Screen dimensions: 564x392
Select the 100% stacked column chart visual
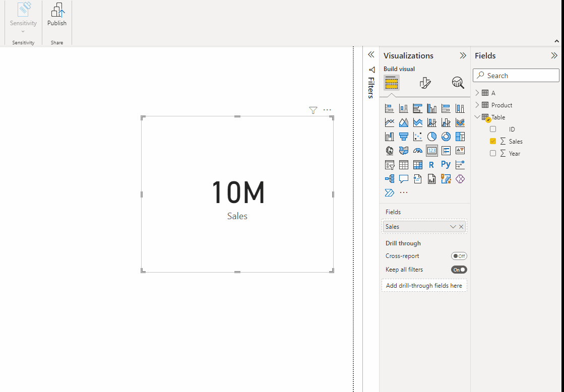point(460,108)
